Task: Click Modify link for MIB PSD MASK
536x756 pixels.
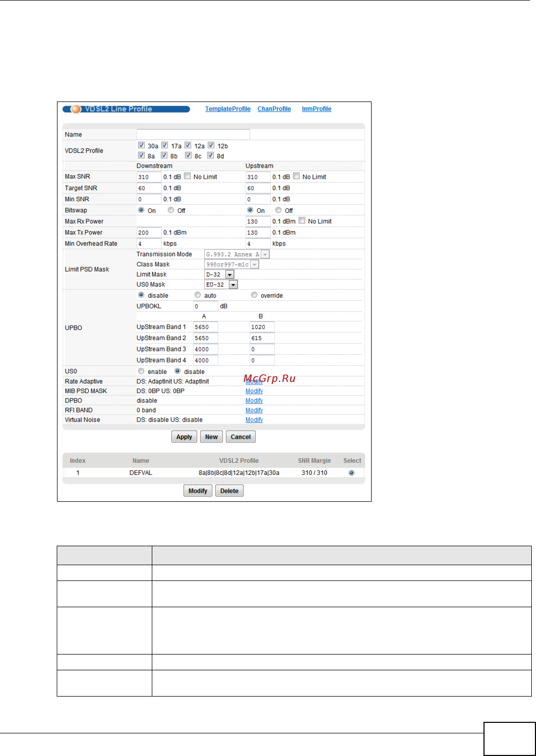Action: [254, 391]
